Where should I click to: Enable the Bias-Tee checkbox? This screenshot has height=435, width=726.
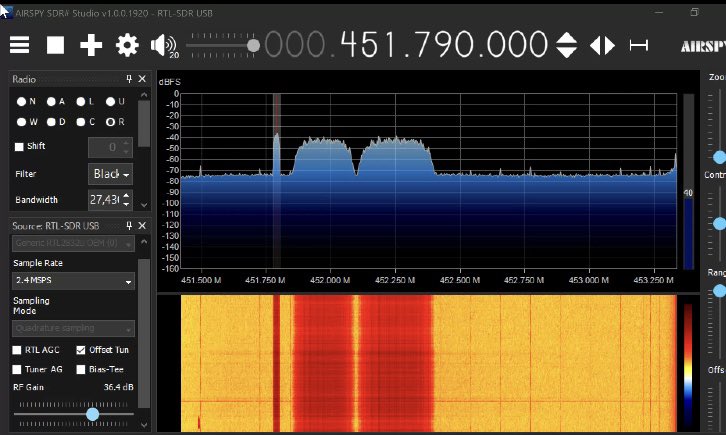point(81,369)
